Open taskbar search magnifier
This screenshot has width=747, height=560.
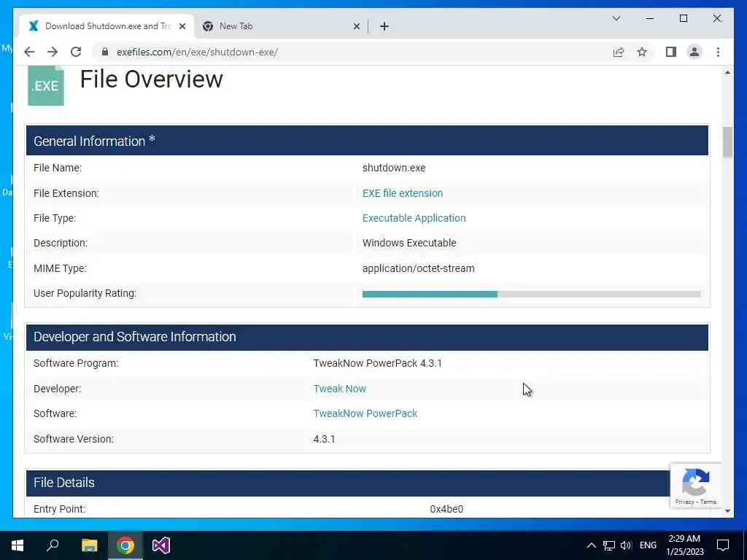(53, 545)
